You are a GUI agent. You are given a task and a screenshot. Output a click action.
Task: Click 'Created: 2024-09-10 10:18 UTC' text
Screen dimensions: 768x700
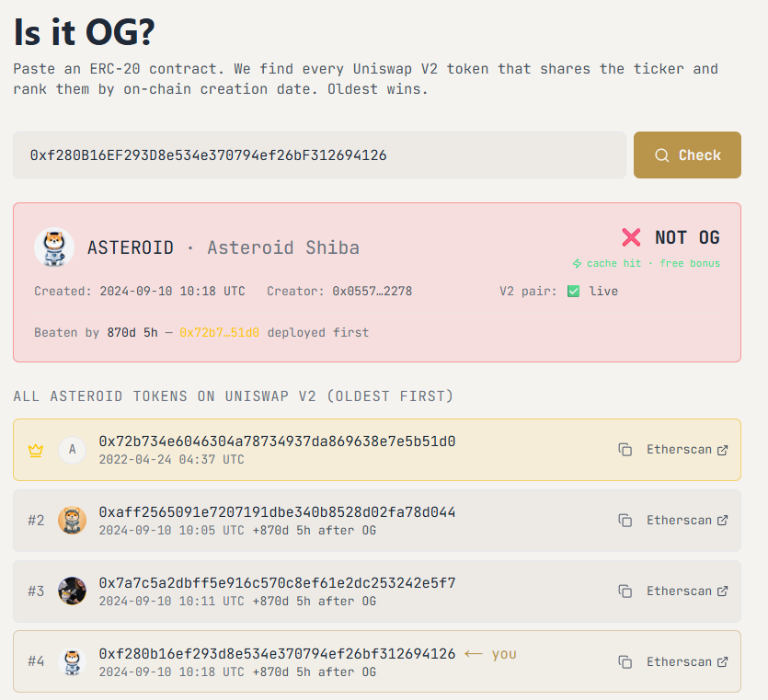(140, 292)
